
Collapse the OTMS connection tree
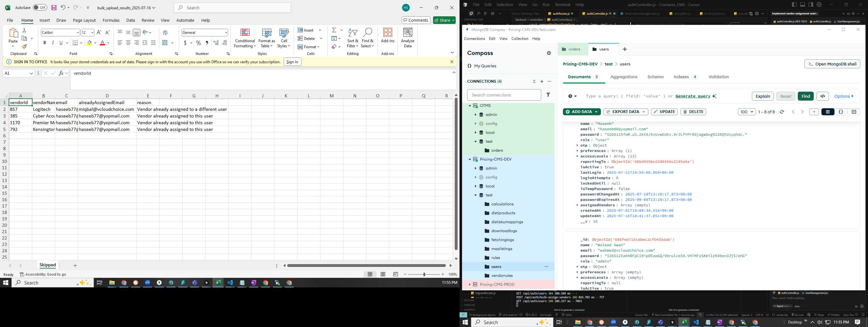(470, 106)
